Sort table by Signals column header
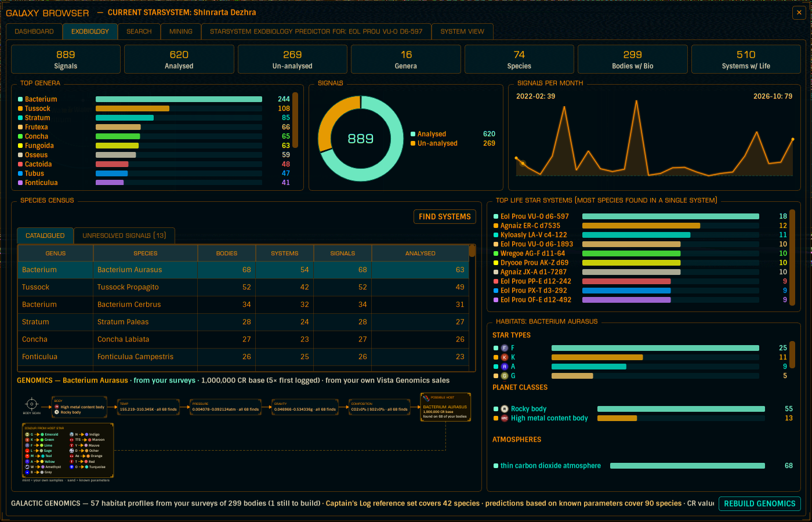Viewport: 812px width, 522px height. pos(343,253)
